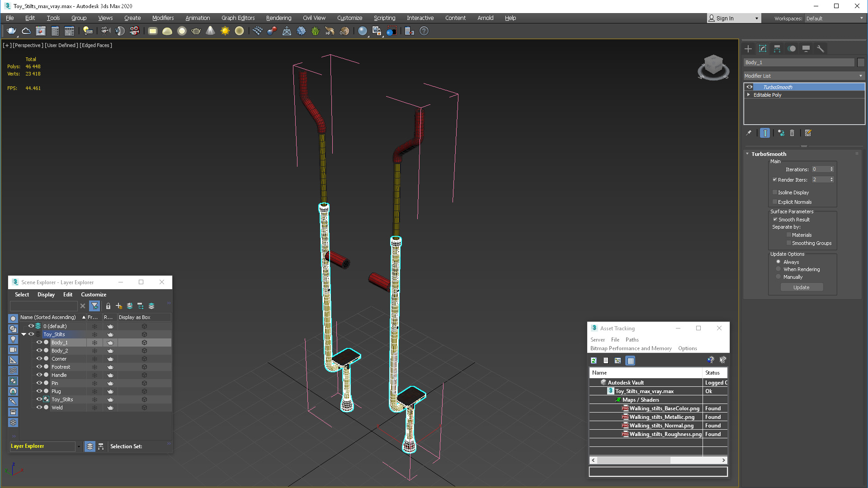This screenshot has width=868, height=488.
Task: Expand Editable Poly in modifier stack
Action: [749, 95]
